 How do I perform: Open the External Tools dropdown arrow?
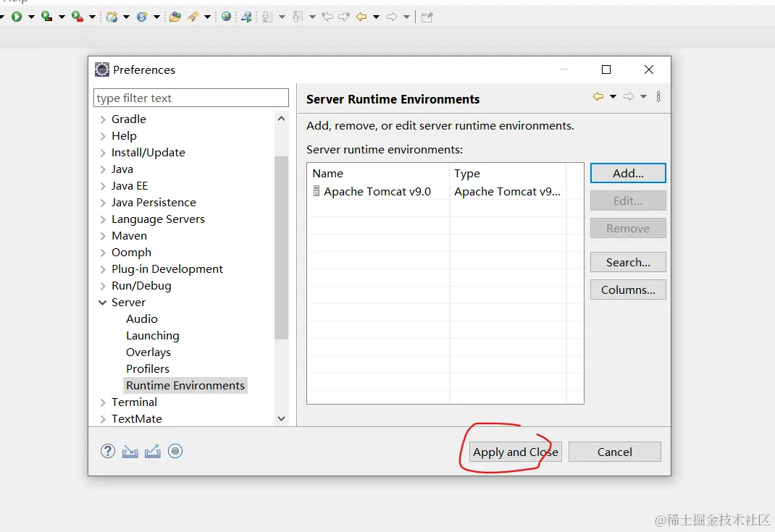tap(92, 17)
